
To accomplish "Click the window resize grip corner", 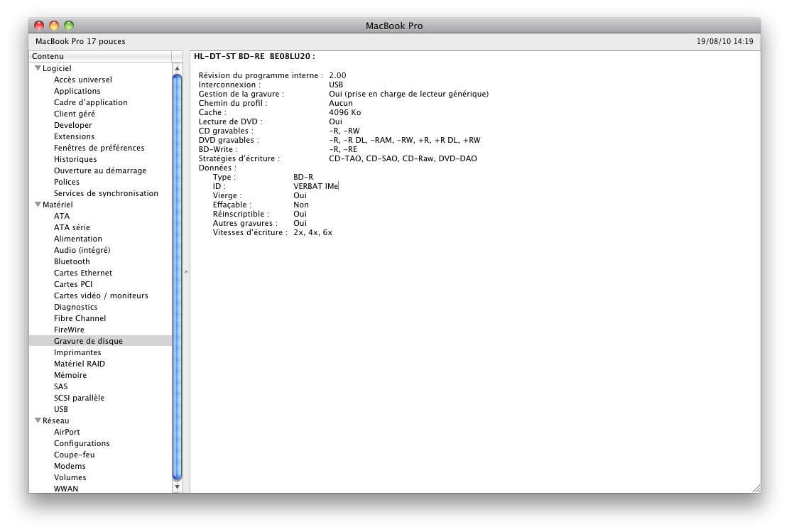I will click(755, 488).
